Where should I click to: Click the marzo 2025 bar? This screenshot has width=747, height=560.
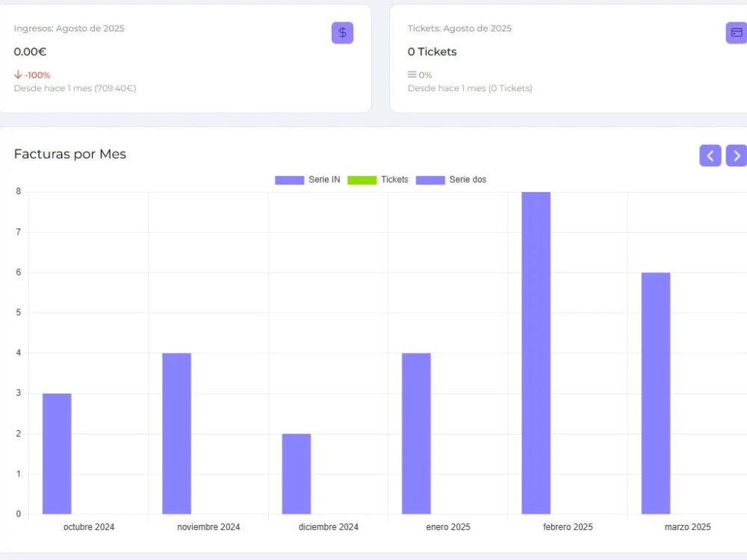click(x=656, y=393)
